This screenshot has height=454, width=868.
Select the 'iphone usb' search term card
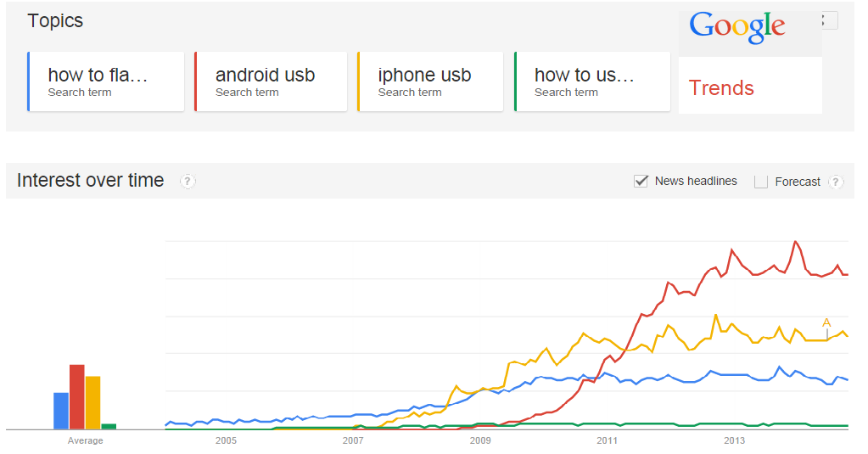point(430,81)
